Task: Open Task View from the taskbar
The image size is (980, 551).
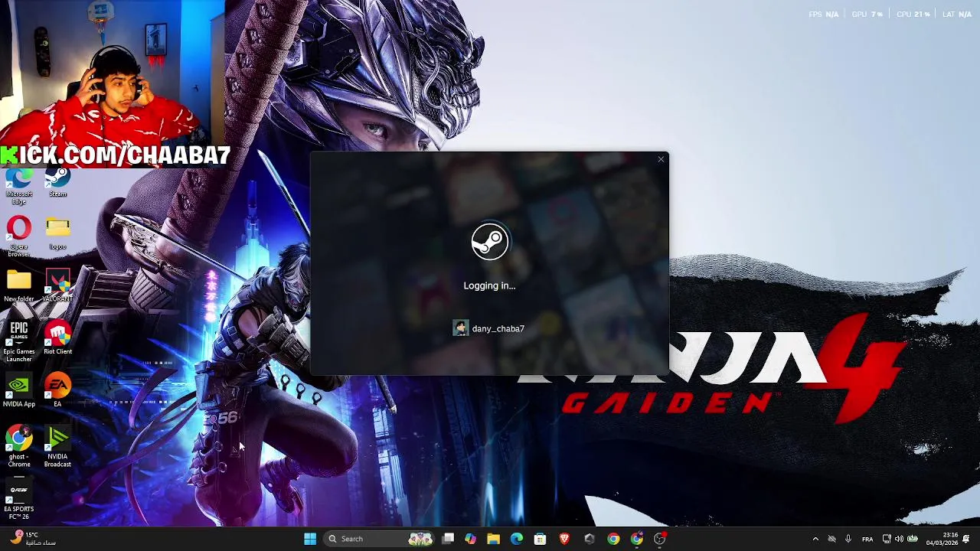Action: 448,539
